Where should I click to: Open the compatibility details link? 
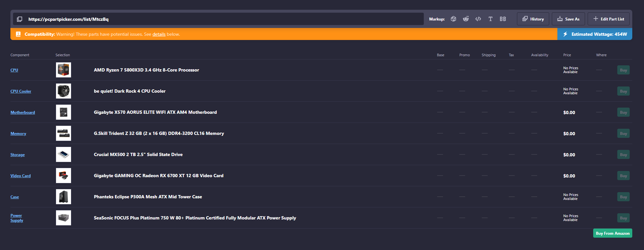(159, 34)
